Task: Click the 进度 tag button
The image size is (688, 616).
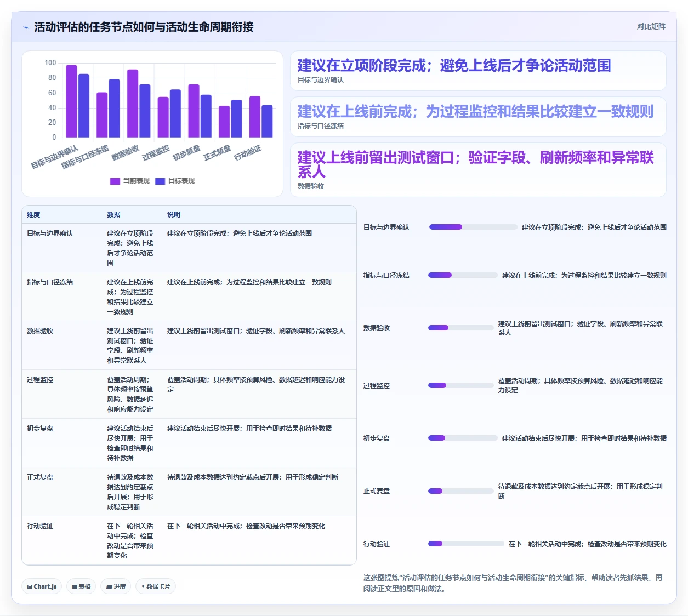Action: pyautogui.click(x=116, y=586)
